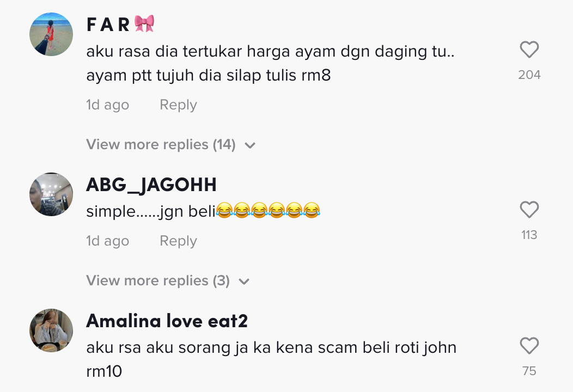The image size is (573, 392).
Task: Tap heart icon on Amalina love eat2 comment
Action: tap(529, 346)
